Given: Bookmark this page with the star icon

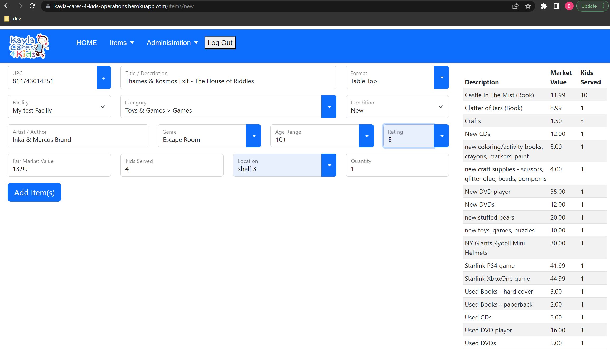Looking at the screenshot, I should (x=528, y=6).
